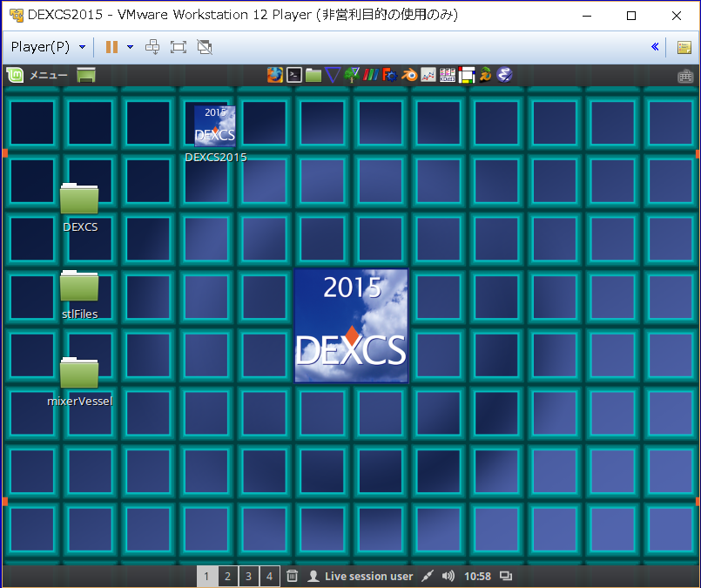Image resolution: width=701 pixels, height=588 pixels.
Task: Open the メニュー start menu
Action: click(48, 75)
